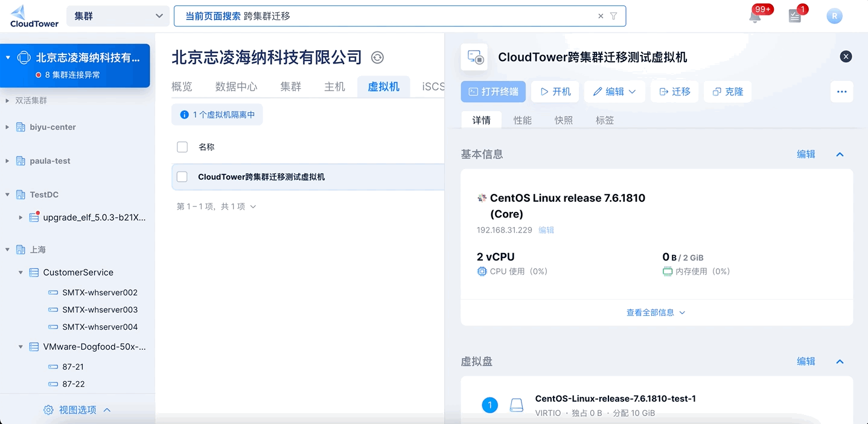
Task: Click the upgrade_elf cluster icon
Action: [34, 217]
